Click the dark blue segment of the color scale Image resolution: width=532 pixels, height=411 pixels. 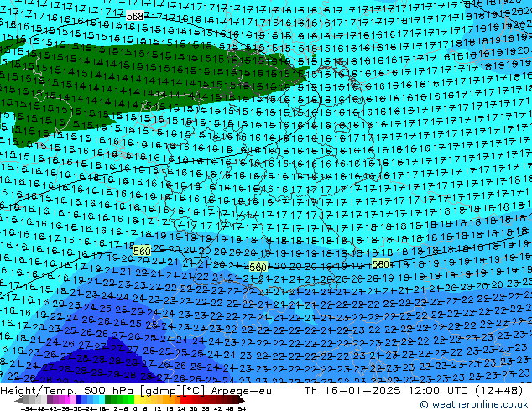click(79, 400)
